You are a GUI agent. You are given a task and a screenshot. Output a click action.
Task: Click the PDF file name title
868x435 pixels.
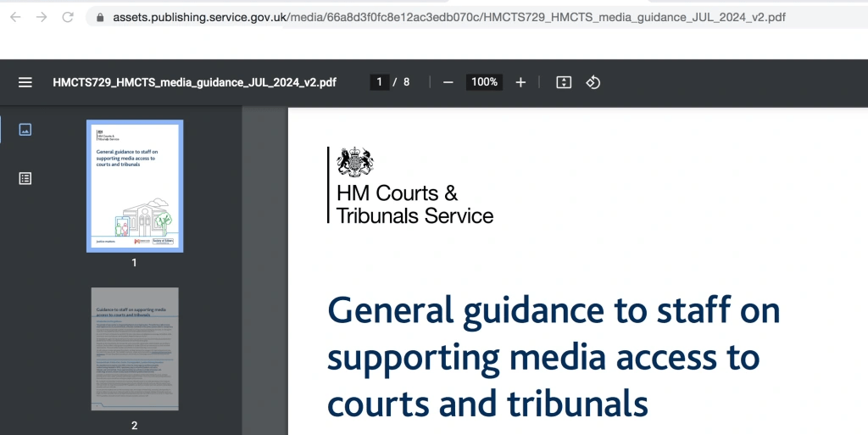(194, 82)
